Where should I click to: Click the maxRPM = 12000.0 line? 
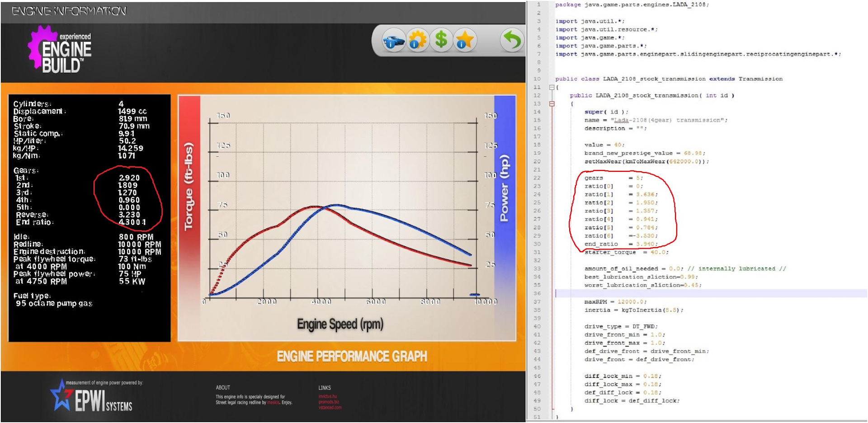click(x=615, y=301)
